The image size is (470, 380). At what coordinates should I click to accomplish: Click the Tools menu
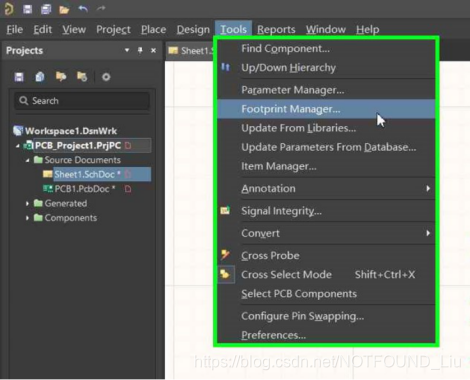[x=233, y=29]
